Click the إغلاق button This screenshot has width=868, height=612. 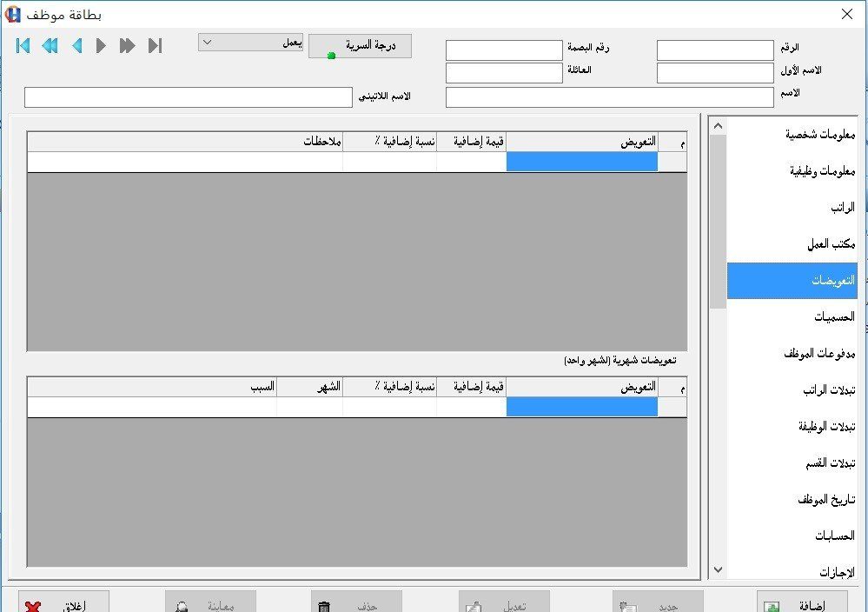coord(63,602)
